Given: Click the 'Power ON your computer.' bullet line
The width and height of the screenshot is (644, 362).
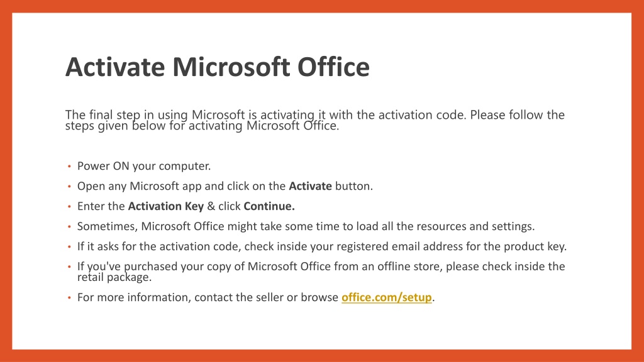Looking at the screenshot, I should (x=144, y=166).
